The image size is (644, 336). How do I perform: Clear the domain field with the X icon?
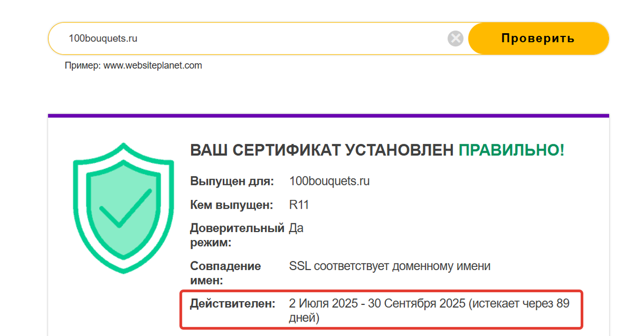[455, 39]
